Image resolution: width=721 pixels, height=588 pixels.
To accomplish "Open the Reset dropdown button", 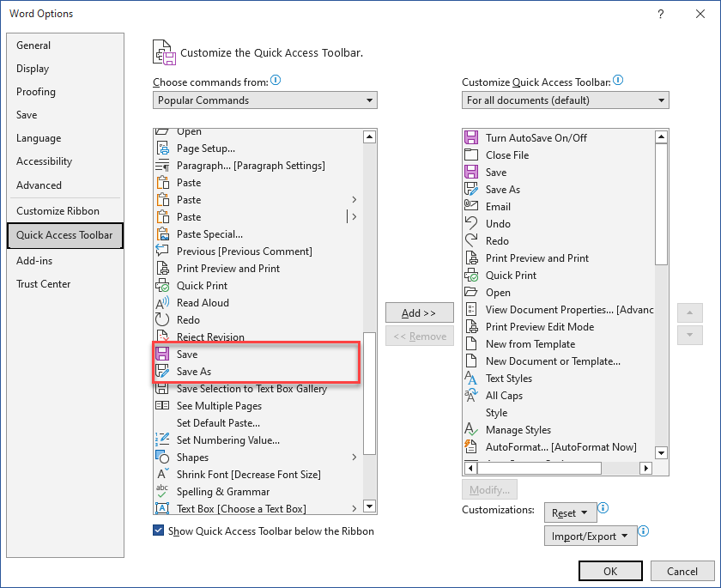I will tap(570, 512).
